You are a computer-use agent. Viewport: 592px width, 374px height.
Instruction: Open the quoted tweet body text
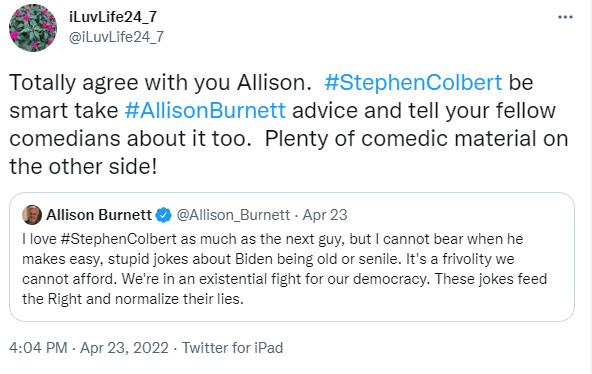tap(285, 269)
